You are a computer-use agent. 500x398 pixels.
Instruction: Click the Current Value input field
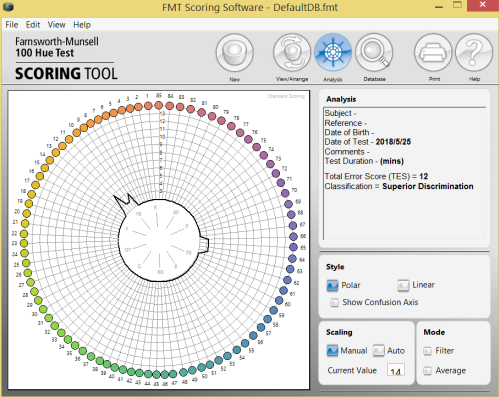396,370
